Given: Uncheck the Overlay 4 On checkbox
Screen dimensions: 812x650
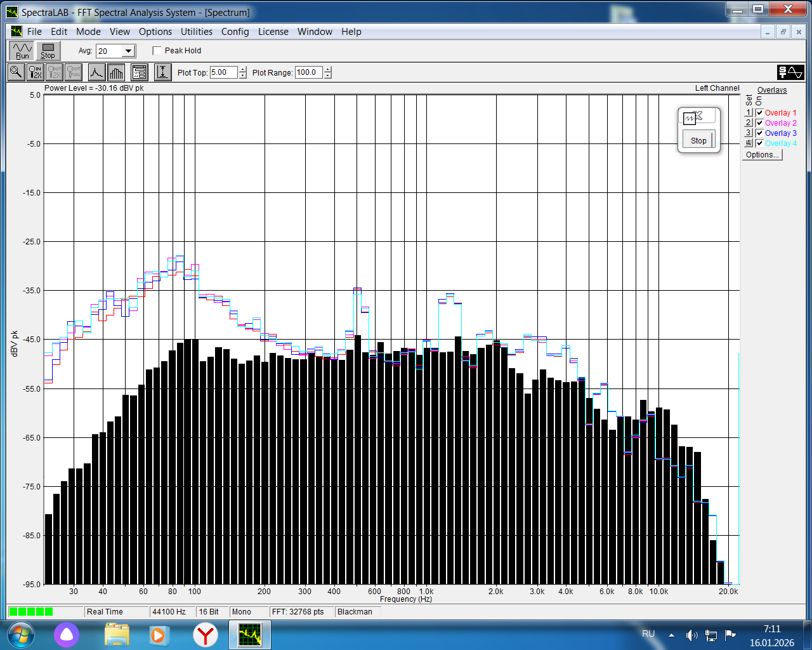Looking at the screenshot, I should coord(759,143).
